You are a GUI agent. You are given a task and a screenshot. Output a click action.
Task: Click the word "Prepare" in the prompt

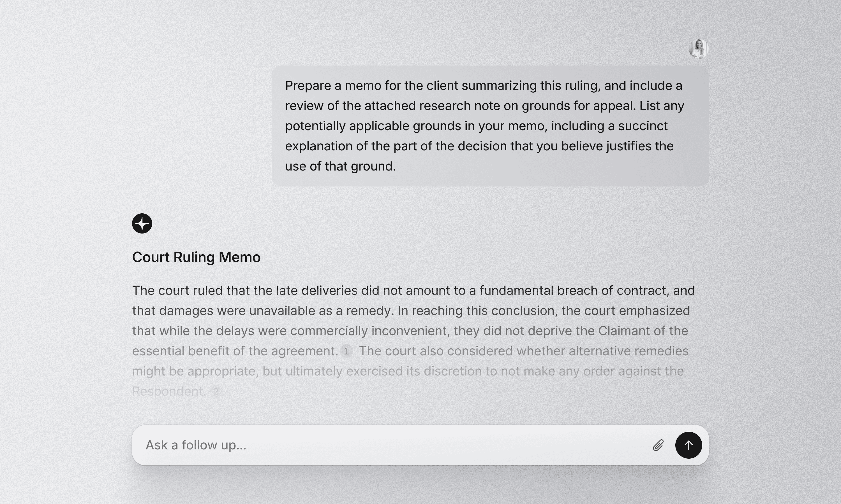(308, 86)
